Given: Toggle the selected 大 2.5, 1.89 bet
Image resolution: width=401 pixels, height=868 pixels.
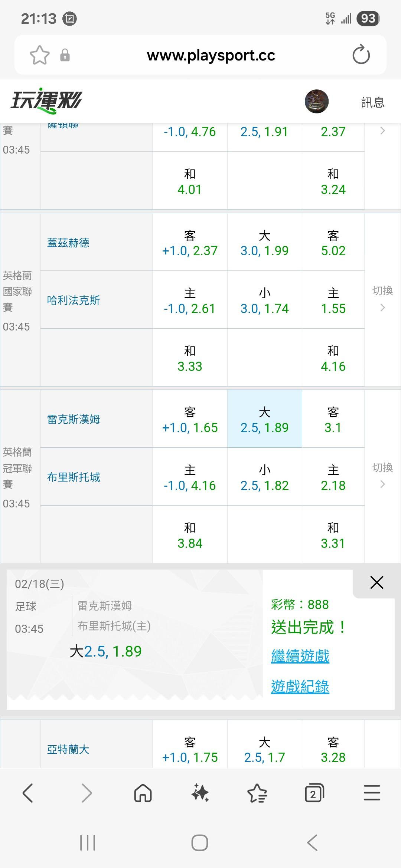Looking at the screenshot, I should click(264, 419).
